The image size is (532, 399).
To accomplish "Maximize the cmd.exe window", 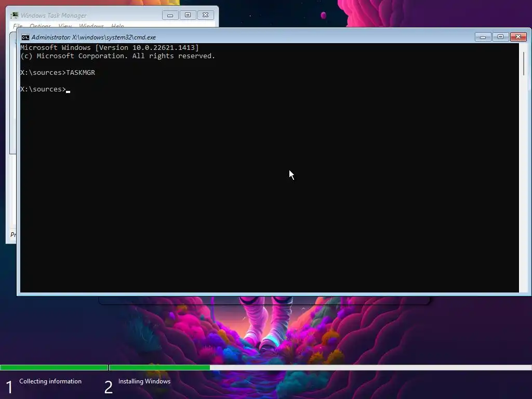I will click(x=500, y=37).
